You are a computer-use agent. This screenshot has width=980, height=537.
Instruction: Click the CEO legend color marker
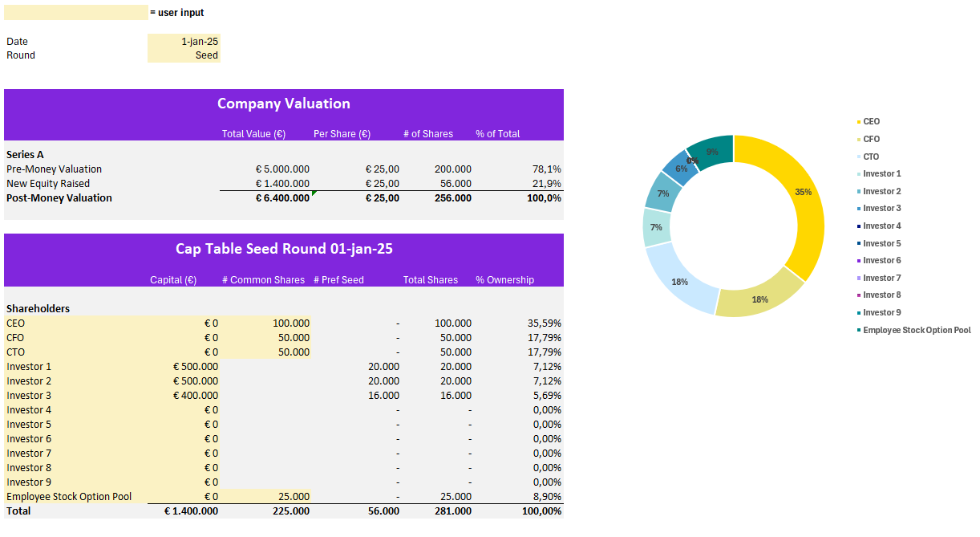[x=858, y=122]
